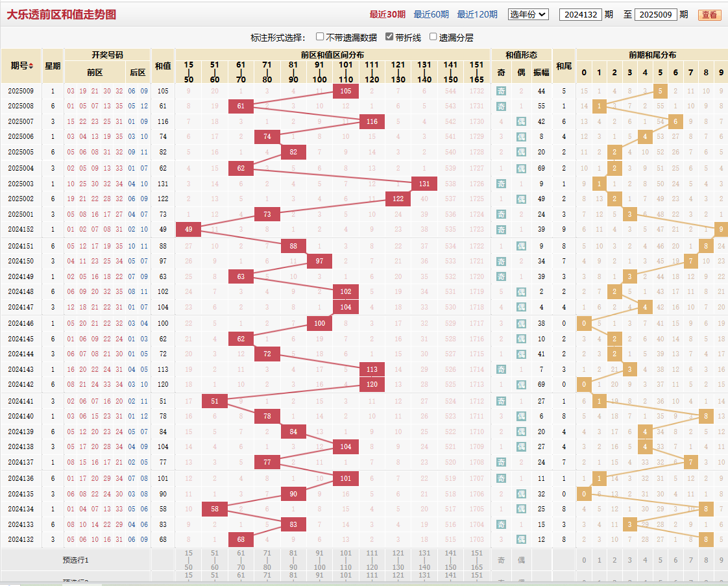Click the 前期和尾分布 header
Viewport: 728px width, 586px height.
(x=652, y=55)
